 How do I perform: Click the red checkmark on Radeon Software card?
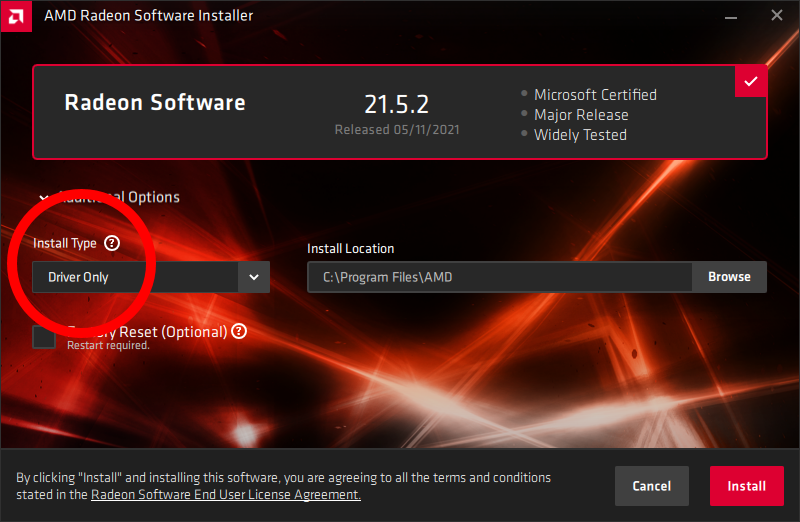click(751, 81)
